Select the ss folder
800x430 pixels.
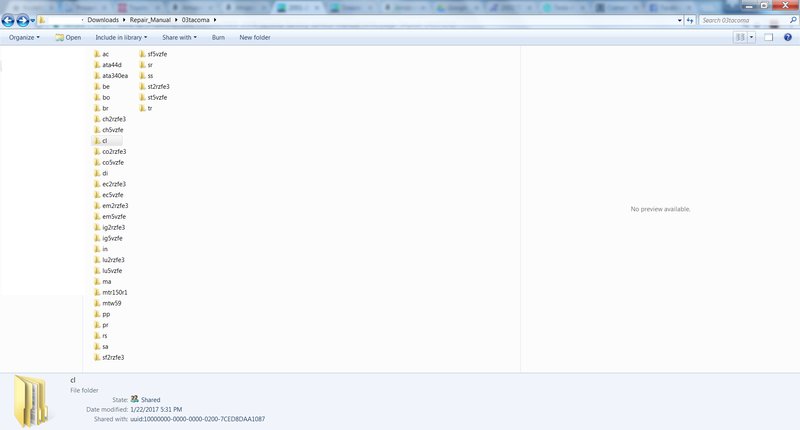146,75
